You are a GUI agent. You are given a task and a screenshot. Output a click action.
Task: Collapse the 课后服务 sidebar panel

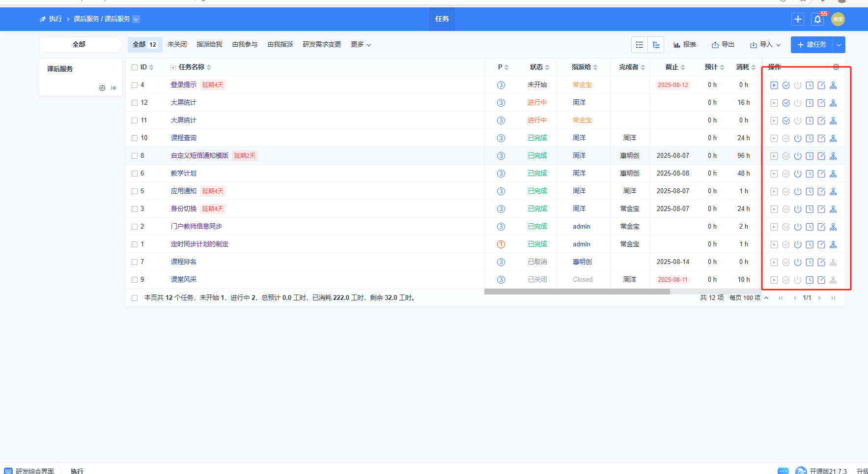point(114,88)
